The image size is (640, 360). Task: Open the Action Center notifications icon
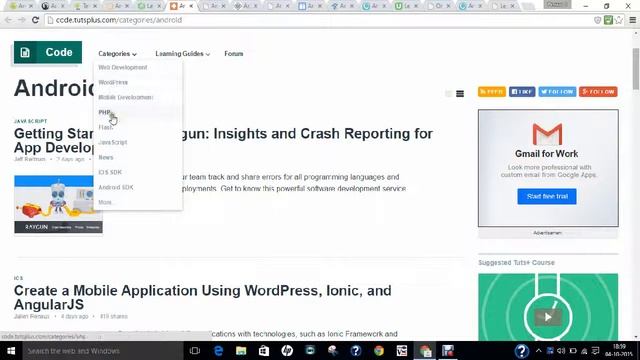tap(596, 351)
